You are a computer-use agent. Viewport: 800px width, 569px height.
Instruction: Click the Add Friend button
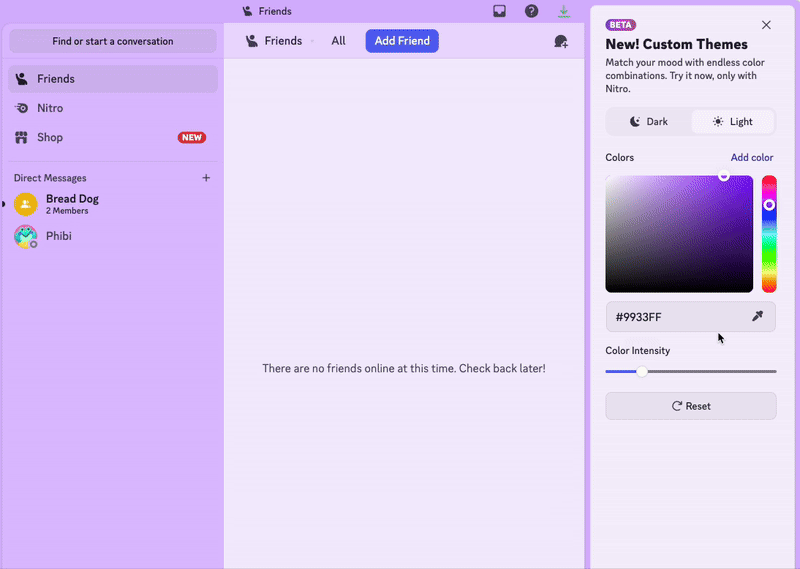click(x=402, y=41)
